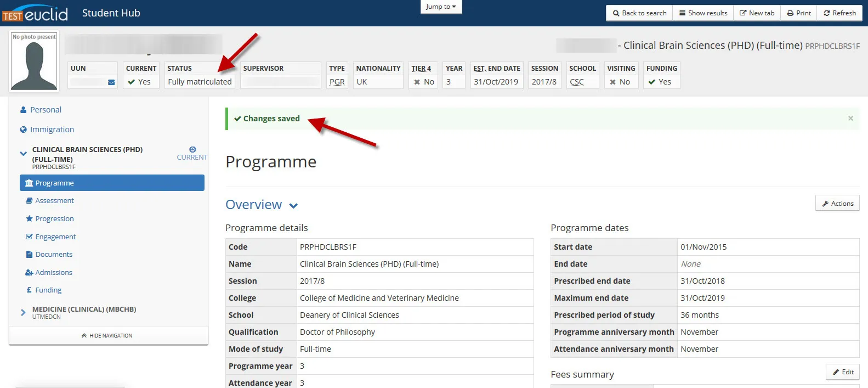The height and width of the screenshot is (388, 868).
Task: Dismiss the Changes saved notification
Action: [850, 119]
